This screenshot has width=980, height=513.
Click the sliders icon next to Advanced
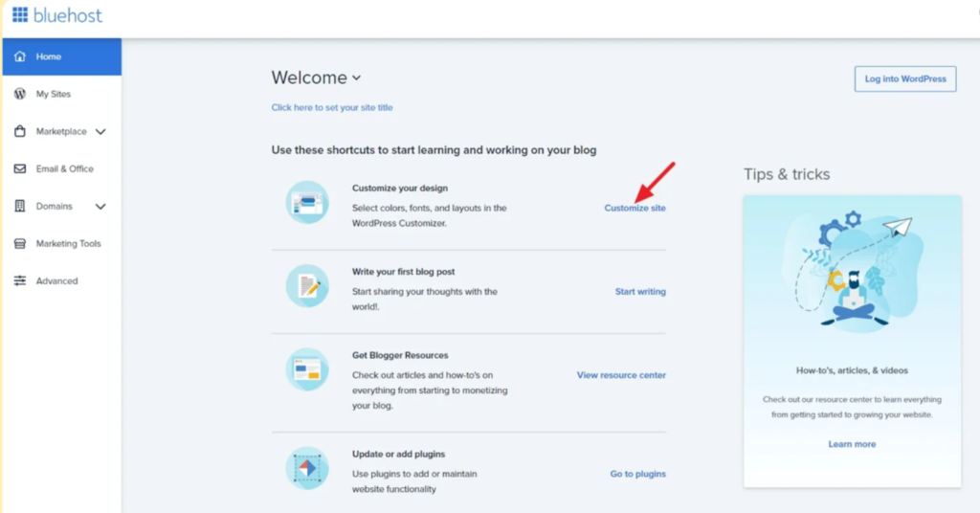tap(20, 281)
